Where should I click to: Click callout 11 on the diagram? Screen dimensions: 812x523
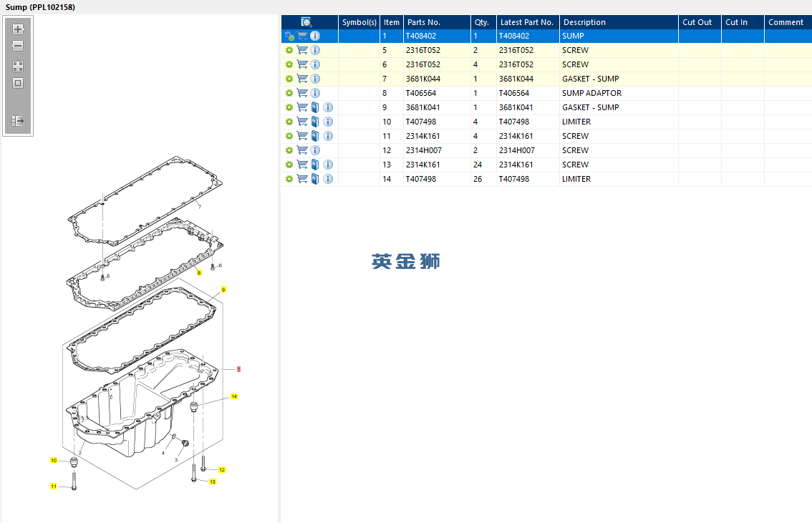pos(54,487)
